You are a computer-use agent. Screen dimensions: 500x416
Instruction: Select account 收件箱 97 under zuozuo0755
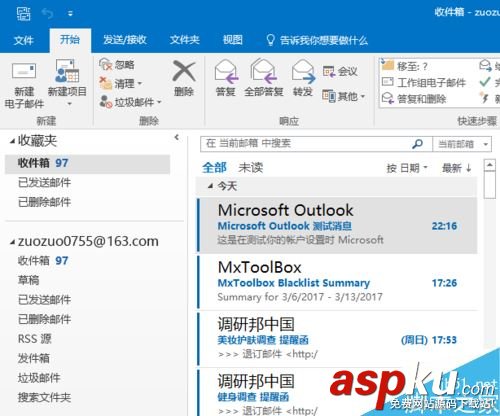43,261
